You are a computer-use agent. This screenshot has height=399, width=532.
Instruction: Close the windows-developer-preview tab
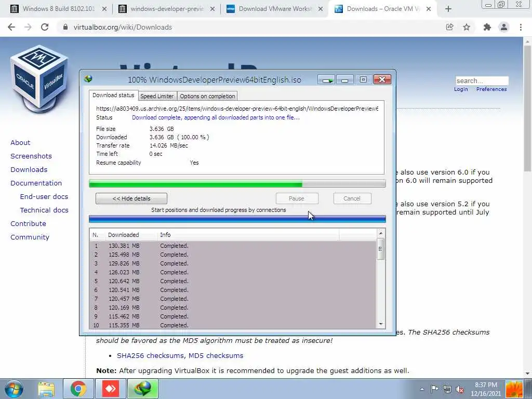(x=212, y=9)
